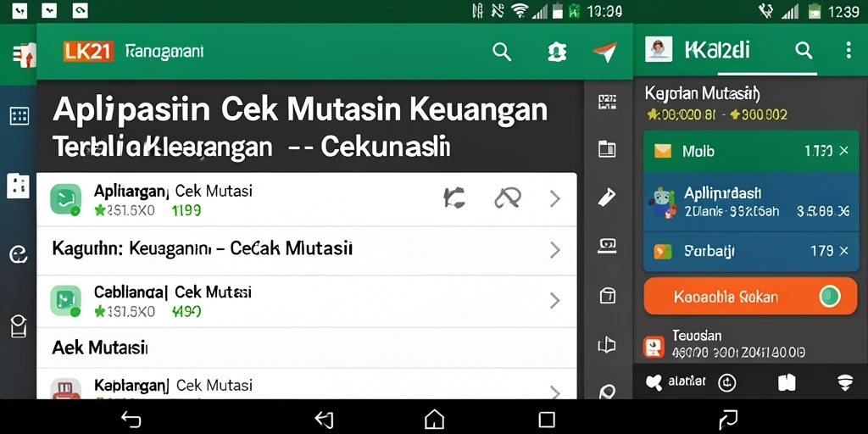Image resolution: width=868 pixels, height=434 pixels.
Task: Tap Android back arrow in navigation bar
Action: [131, 419]
